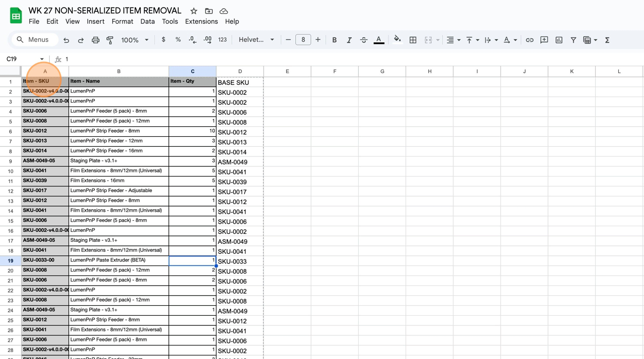This screenshot has width=644, height=359.
Task: Click the print icon
Action: click(x=96, y=40)
